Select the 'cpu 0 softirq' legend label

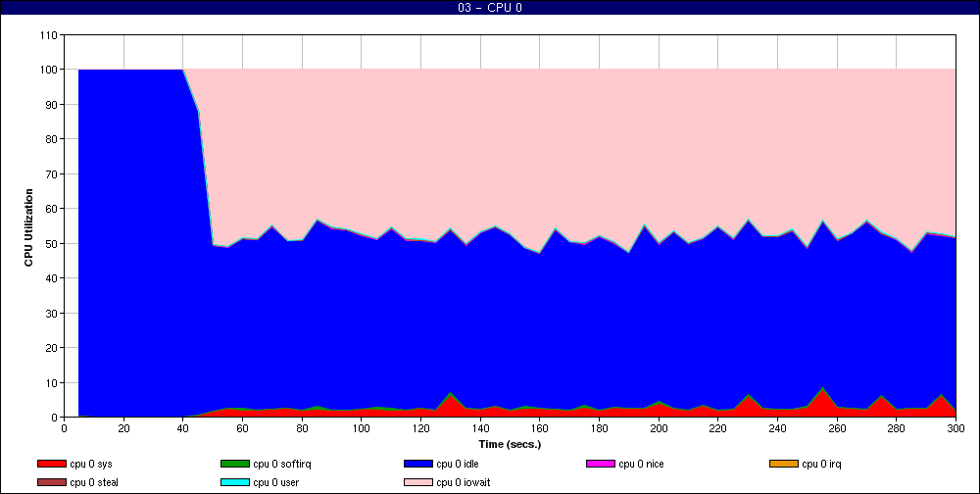(282, 464)
